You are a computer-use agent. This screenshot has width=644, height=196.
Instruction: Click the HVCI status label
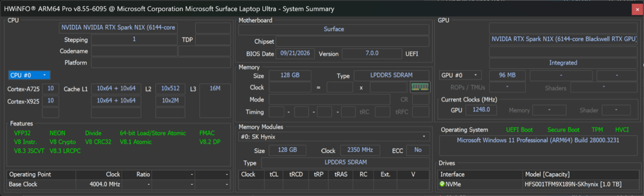(x=621, y=130)
